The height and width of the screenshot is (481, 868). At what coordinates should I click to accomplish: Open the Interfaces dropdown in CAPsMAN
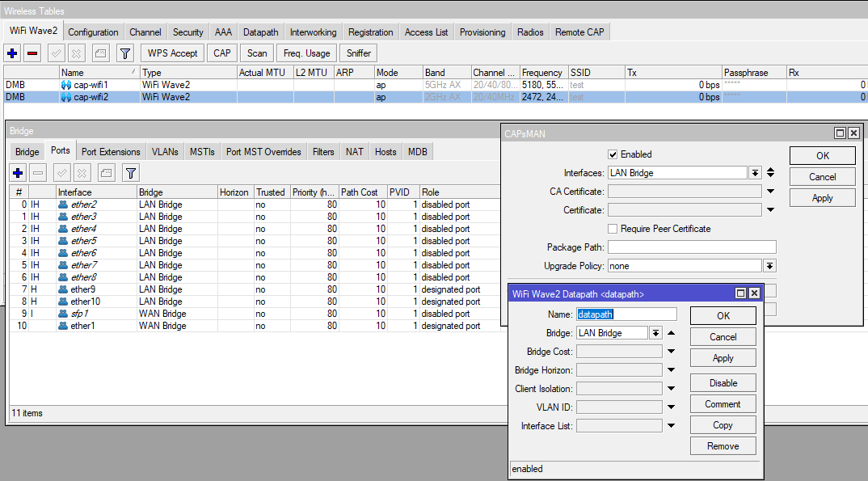(x=753, y=172)
